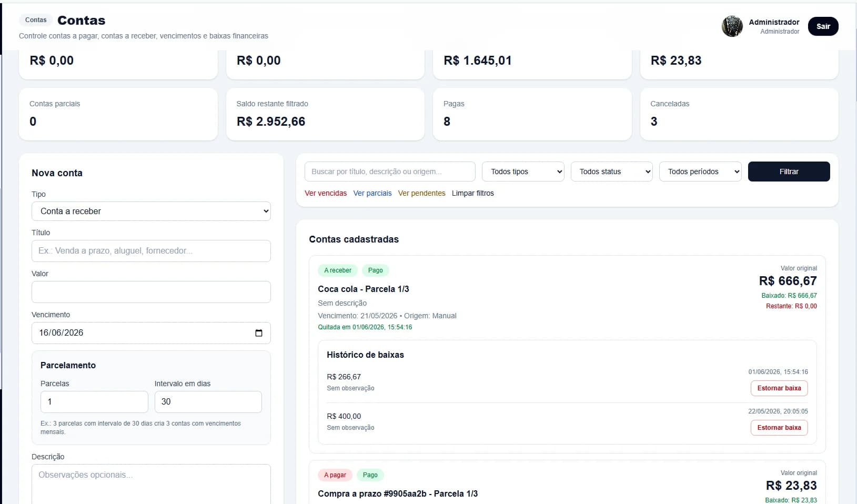Clear filters with Limpar filtros

click(473, 193)
